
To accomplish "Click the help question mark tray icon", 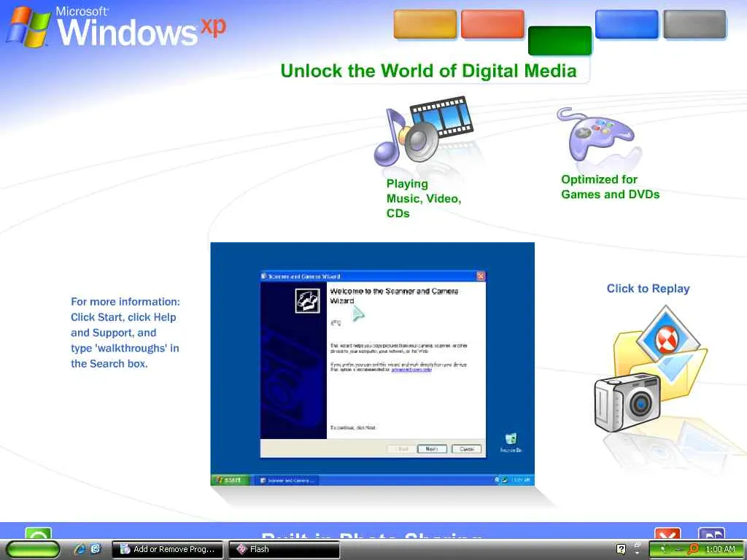I will 621,549.
